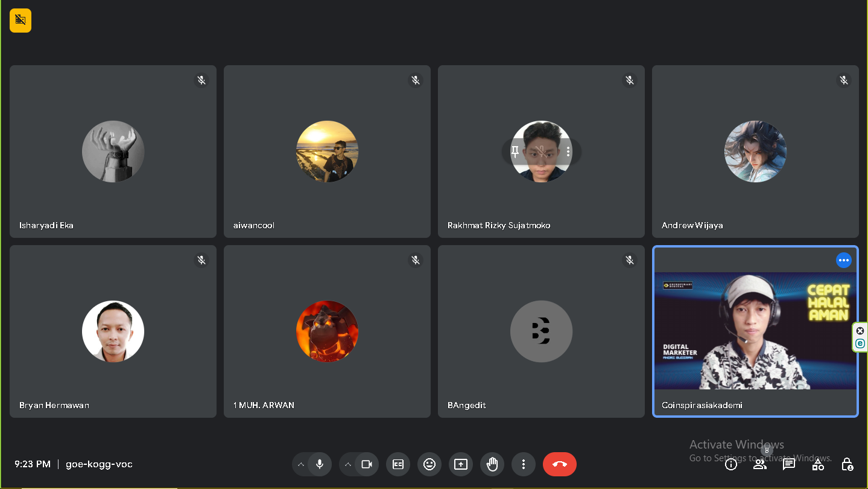Click the raise hand icon
This screenshot has width=868, height=489.
492,464
